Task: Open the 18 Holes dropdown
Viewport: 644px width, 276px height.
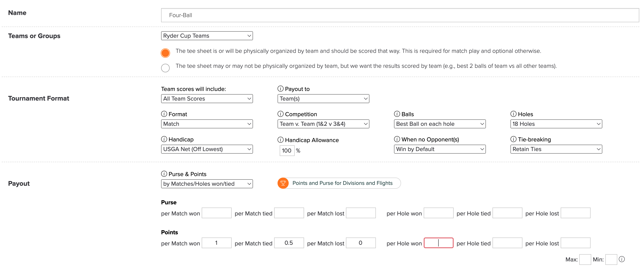Action: 556,124
